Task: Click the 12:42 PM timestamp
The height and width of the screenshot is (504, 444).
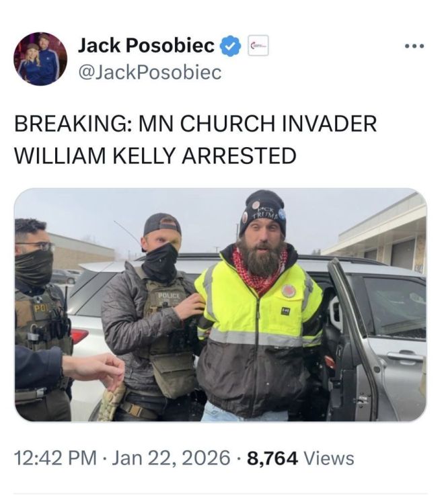Action: (x=56, y=458)
